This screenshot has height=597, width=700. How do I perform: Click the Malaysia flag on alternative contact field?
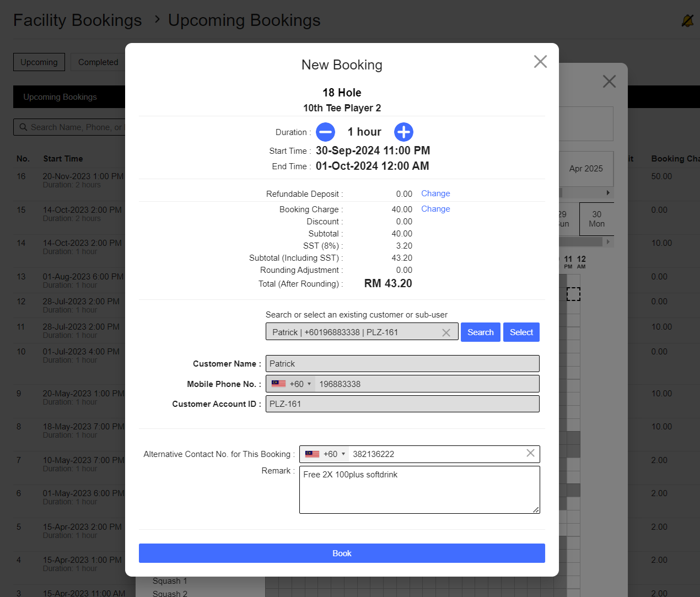click(x=311, y=454)
